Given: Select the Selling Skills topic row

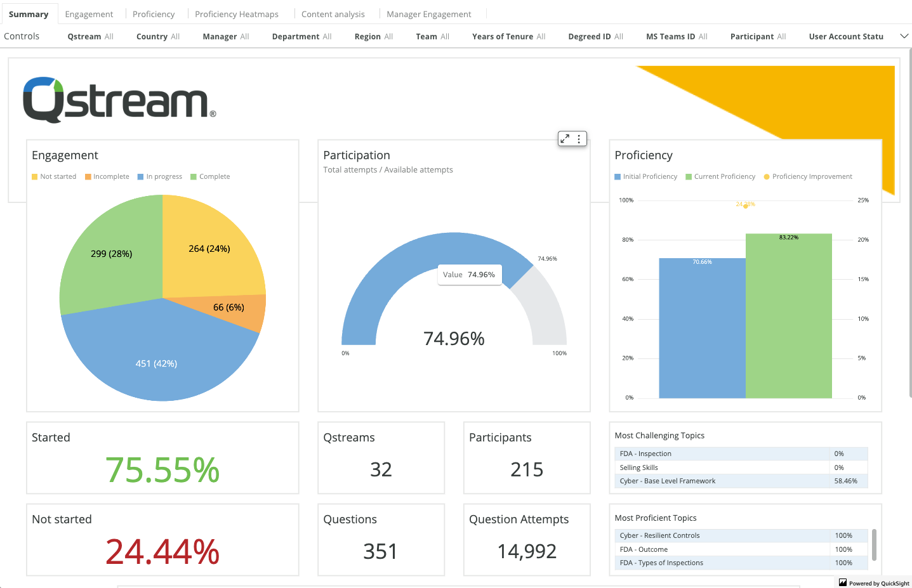Looking at the screenshot, I should (741, 467).
